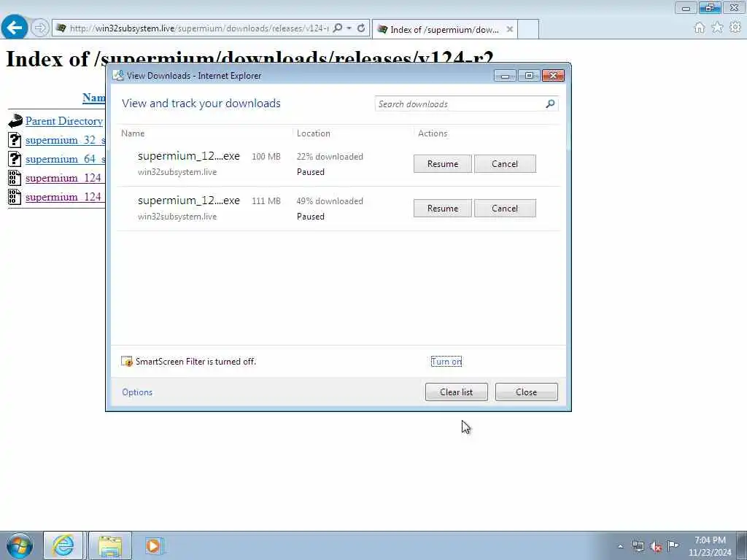Click the Location column header in downloads

coord(314,133)
